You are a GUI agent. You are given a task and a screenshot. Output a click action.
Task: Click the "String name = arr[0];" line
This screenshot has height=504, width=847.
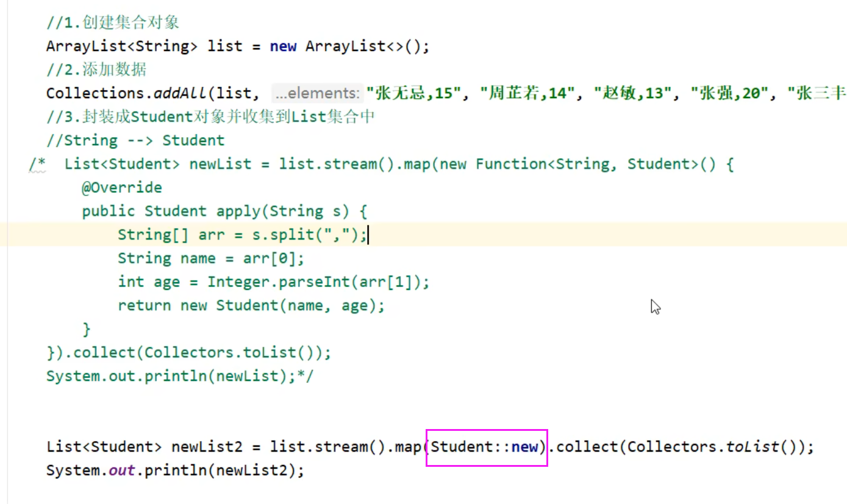(210, 258)
